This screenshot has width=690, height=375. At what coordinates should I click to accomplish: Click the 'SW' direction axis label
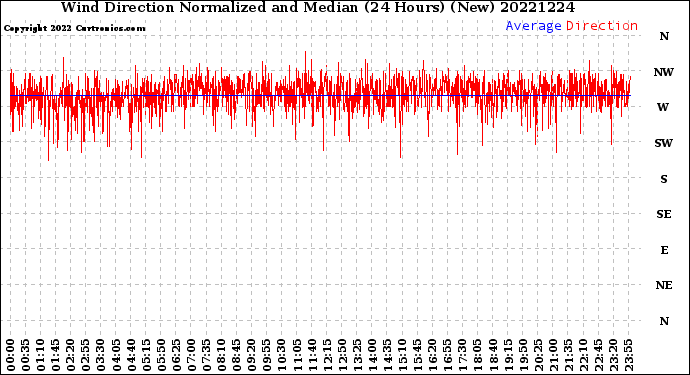click(664, 143)
